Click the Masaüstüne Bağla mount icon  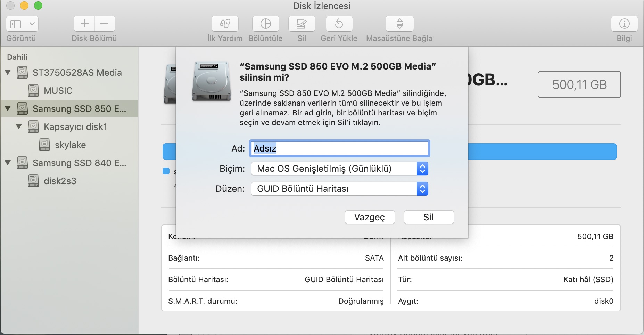coord(399,24)
